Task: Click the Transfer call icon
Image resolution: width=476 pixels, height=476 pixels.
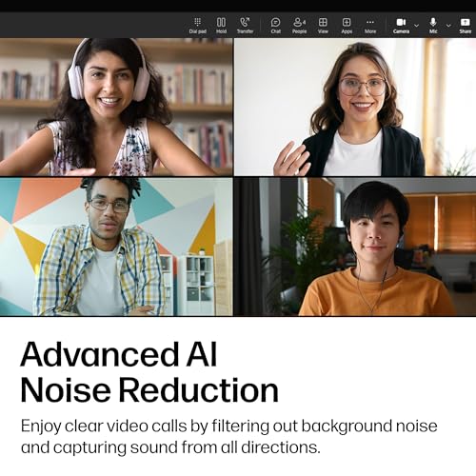Action: pyautogui.click(x=245, y=26)
